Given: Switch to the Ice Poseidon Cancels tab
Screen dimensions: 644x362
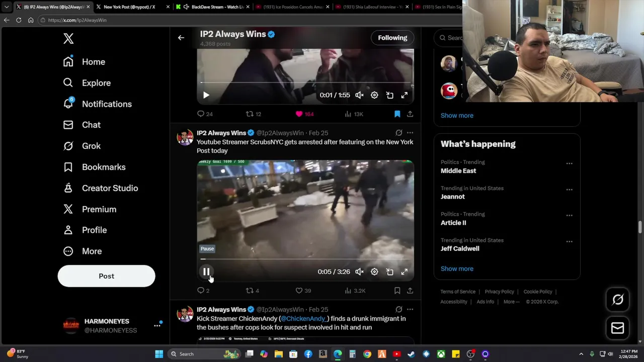Looking at the screenshot, I should point(292,7).
